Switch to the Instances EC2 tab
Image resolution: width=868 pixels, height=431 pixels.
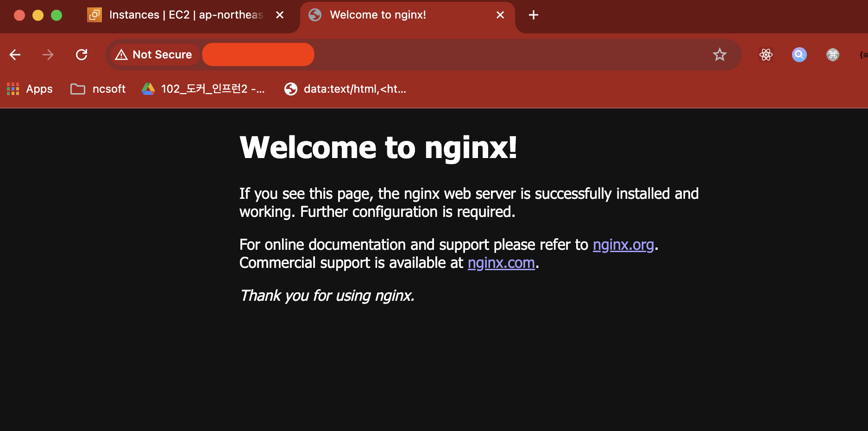[x=185, y=15]
